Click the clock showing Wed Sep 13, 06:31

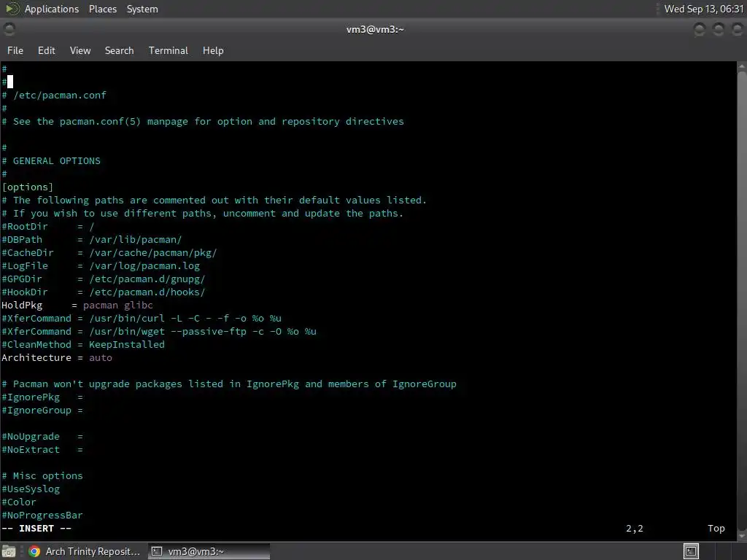(704, 9)
